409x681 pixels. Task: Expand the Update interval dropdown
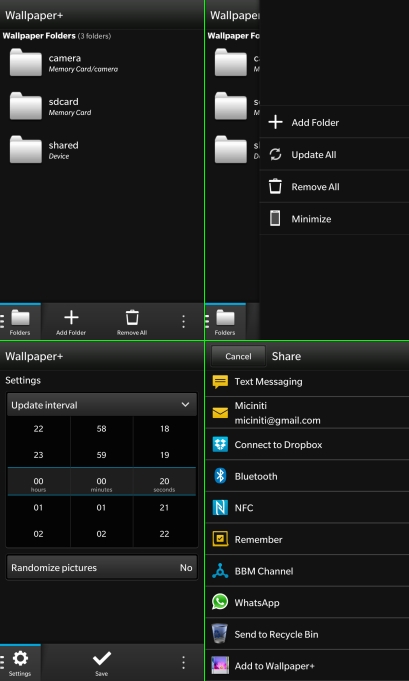[x=102, y=405]
